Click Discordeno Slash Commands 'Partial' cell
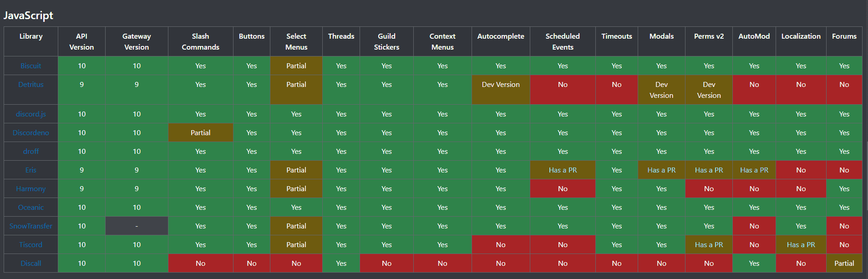Image resolution: width=868 pixels, height=279 pixels. point(200,133)
